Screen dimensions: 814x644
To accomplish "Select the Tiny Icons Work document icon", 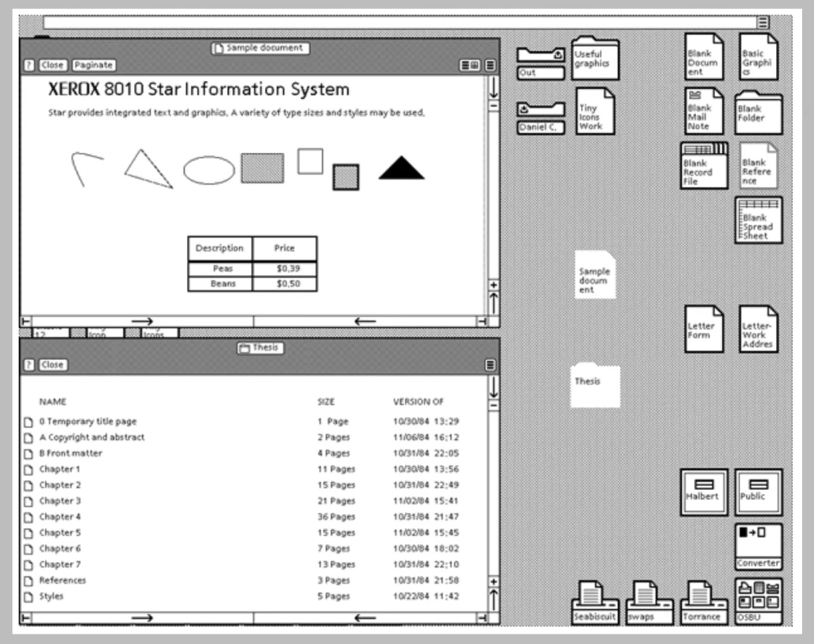I will [x=595, y=111].
